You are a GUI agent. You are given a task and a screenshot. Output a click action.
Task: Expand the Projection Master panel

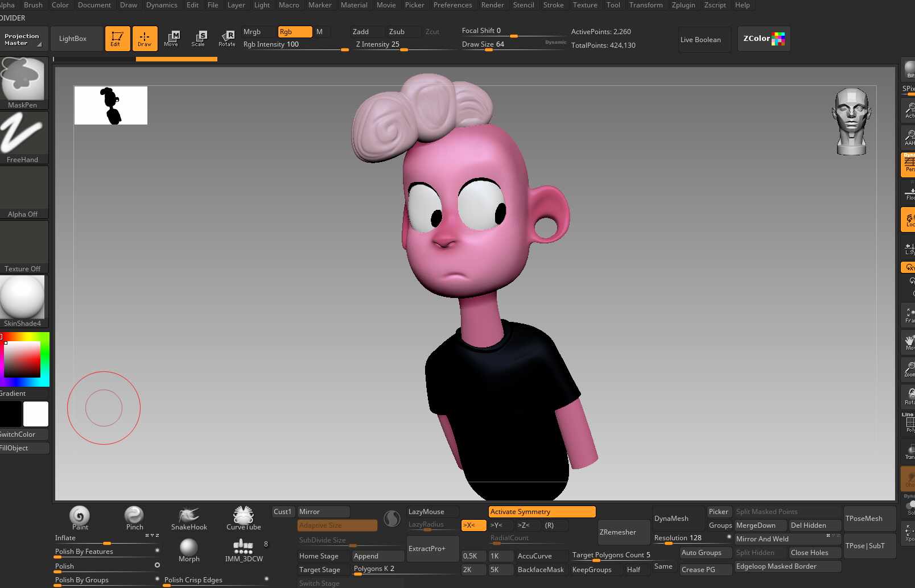[x=23, y=39]
